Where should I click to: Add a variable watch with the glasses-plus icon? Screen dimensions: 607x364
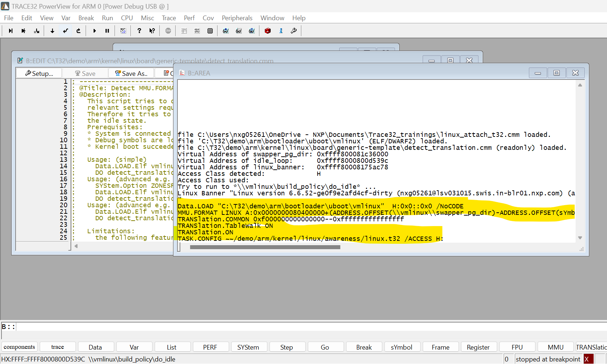click(x=225, y=31)
